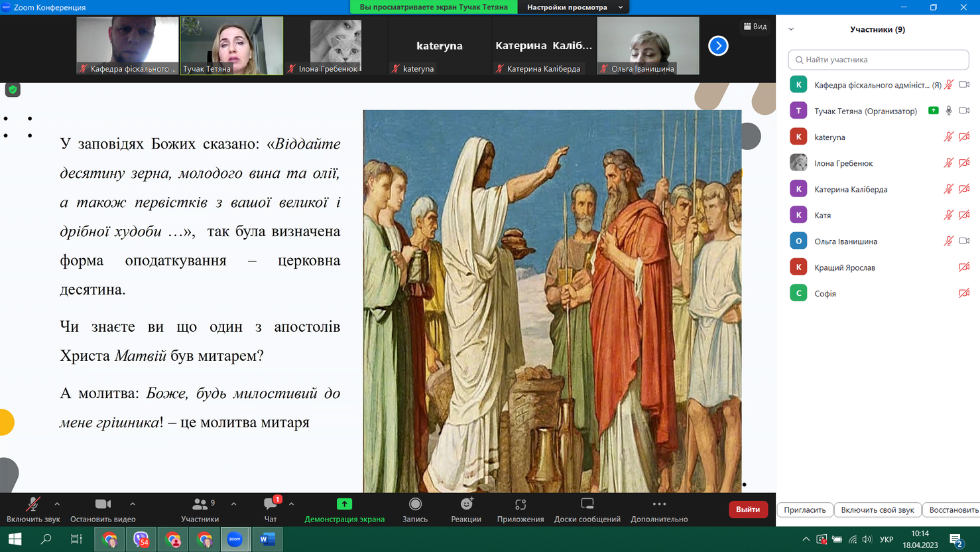Expand chat options arrow beside Чат
The height and width of the screenshot is (552, 980).
coord(291,504)
